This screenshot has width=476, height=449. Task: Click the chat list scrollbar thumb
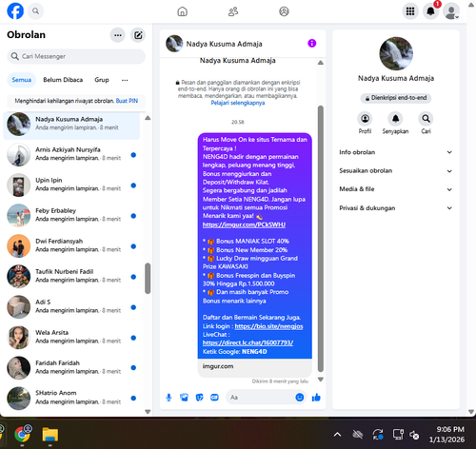tap(148, 279)
